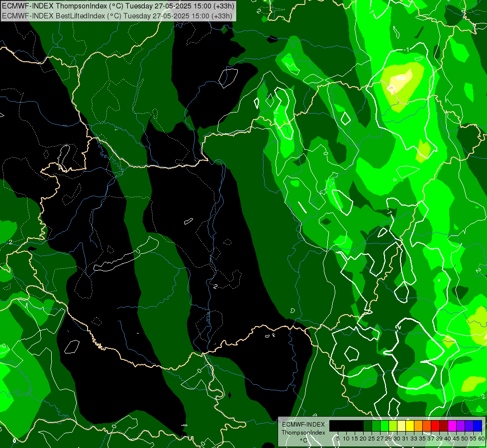Viewport: 487px width, 448px height.
Task: Pick the indigo 50–55 legend swatch
Action: [x=469, y=426]
